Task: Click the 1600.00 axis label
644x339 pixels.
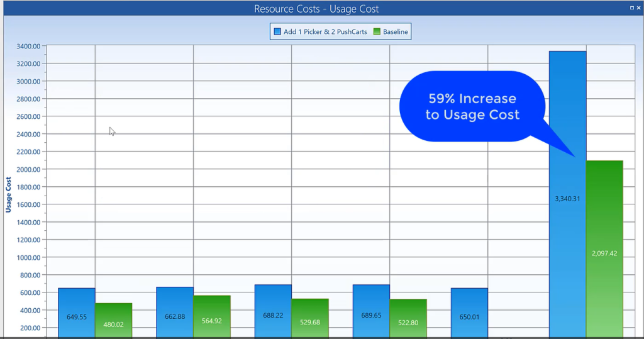Action: [28, 204]
